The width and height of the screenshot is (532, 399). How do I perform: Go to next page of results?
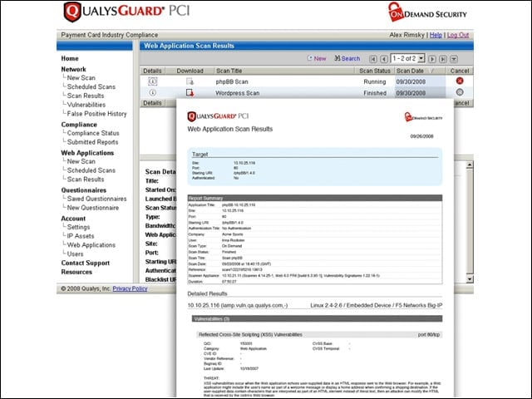(x=432, y=59)
